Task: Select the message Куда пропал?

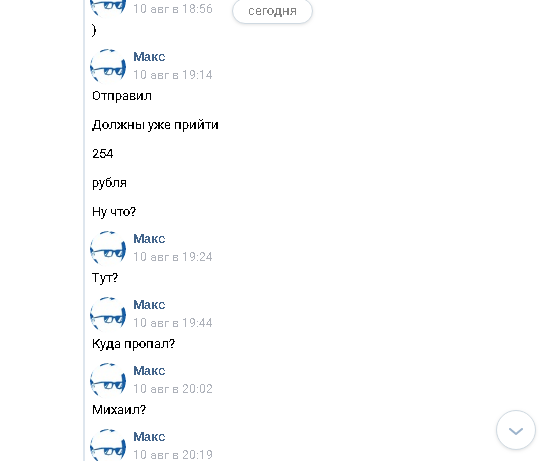Action: pyautogui.click(x=134, y=344)
